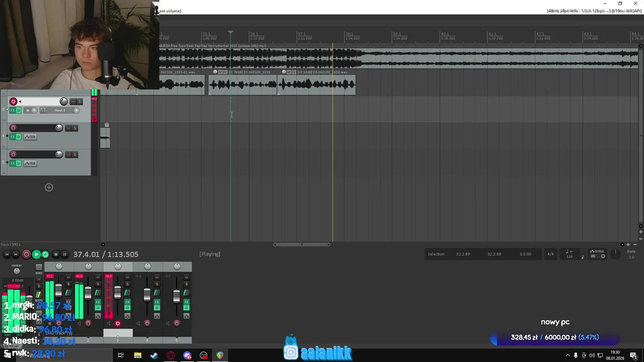Go to project end in transport
This screenshot has width=644, height=362.
coord(16,254)
